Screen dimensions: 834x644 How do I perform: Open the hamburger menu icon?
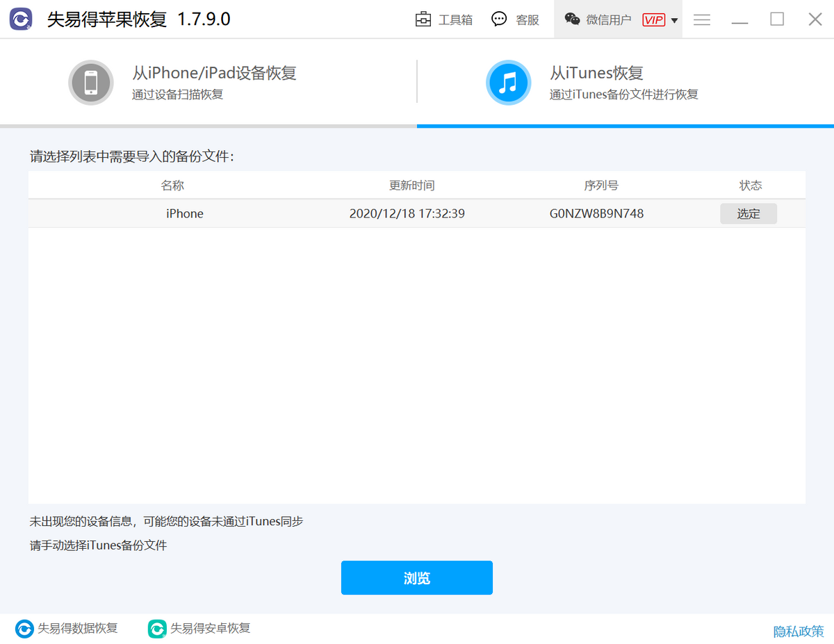702,19
